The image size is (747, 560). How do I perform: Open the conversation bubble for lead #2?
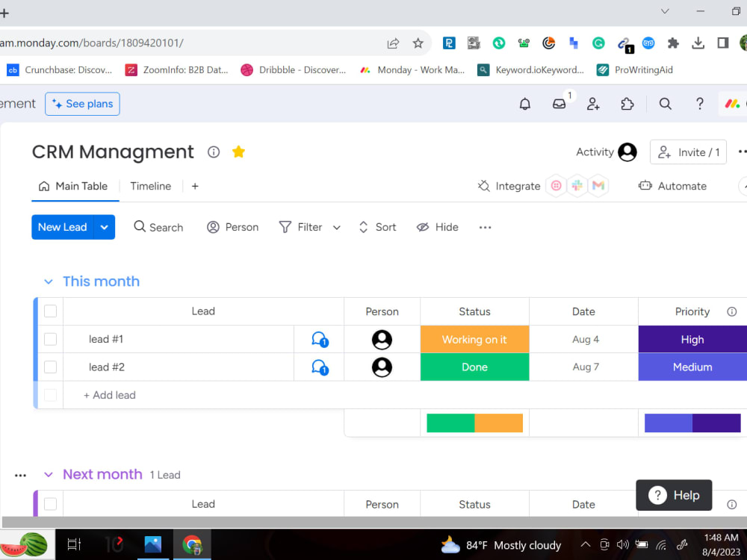[319, 367]
